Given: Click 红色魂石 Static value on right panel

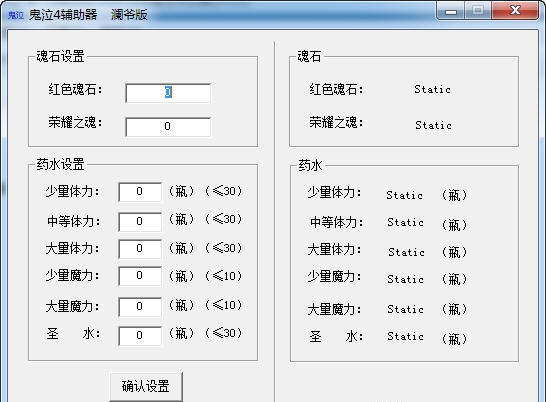Looking at the screenshot, I should point(432,90).
